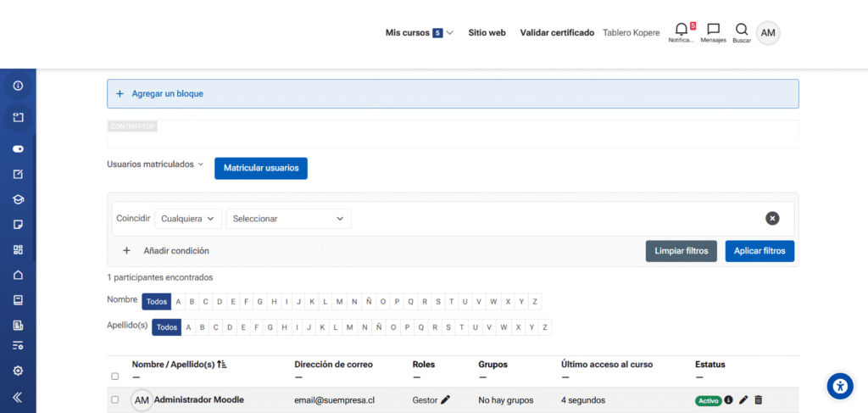Open the accessibility widget button
The height and width of the screenshot is (413, 868).
[x=840, y=387]
